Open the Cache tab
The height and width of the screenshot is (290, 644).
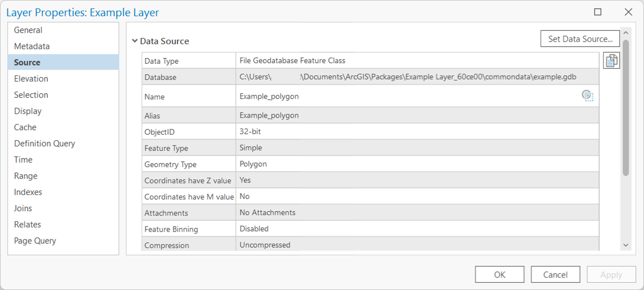tap(25, 127)
